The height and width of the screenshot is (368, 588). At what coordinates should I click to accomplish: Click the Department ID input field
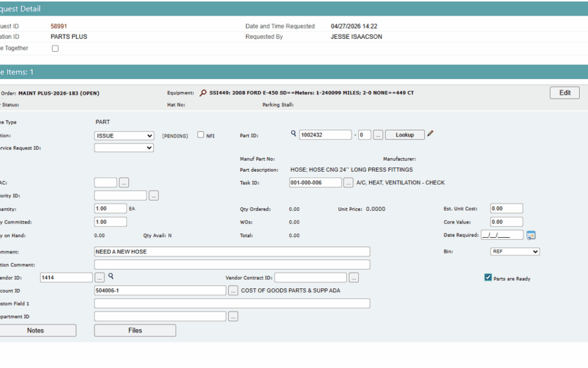(160, 317)
